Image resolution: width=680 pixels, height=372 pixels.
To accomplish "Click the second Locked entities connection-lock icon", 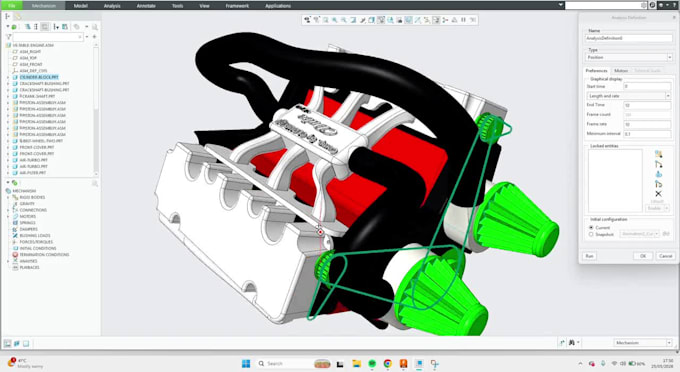I will click(x=658, y=164).
